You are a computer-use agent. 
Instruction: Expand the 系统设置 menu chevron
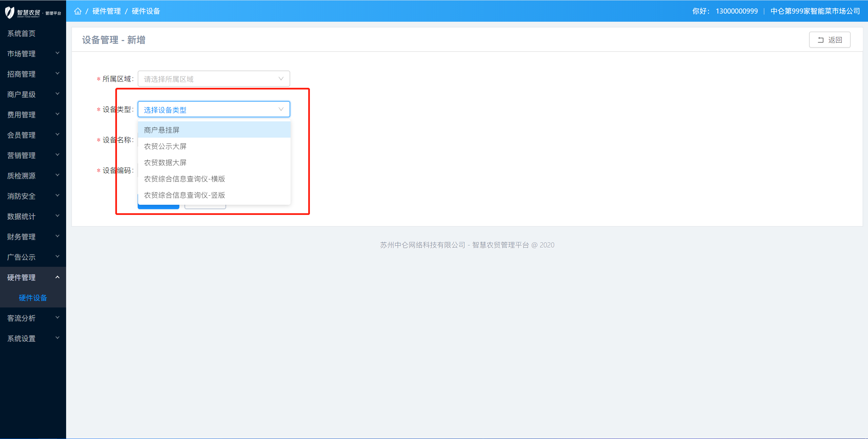(57, 338)
